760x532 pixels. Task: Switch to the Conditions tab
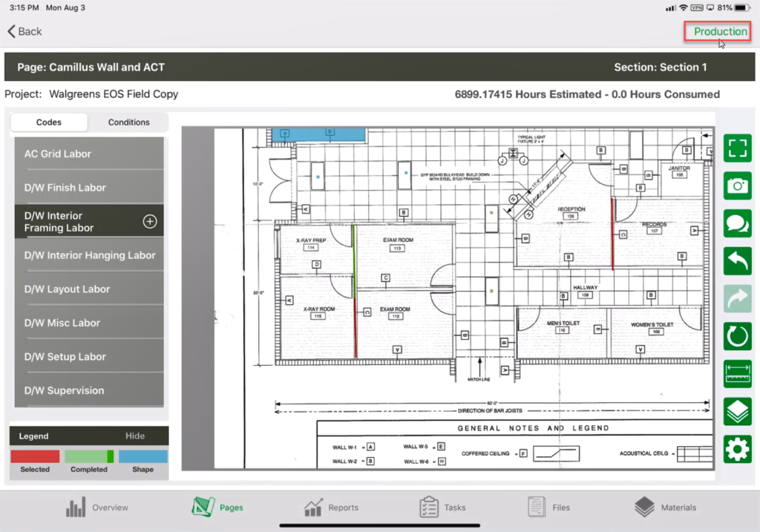(128, 122)
